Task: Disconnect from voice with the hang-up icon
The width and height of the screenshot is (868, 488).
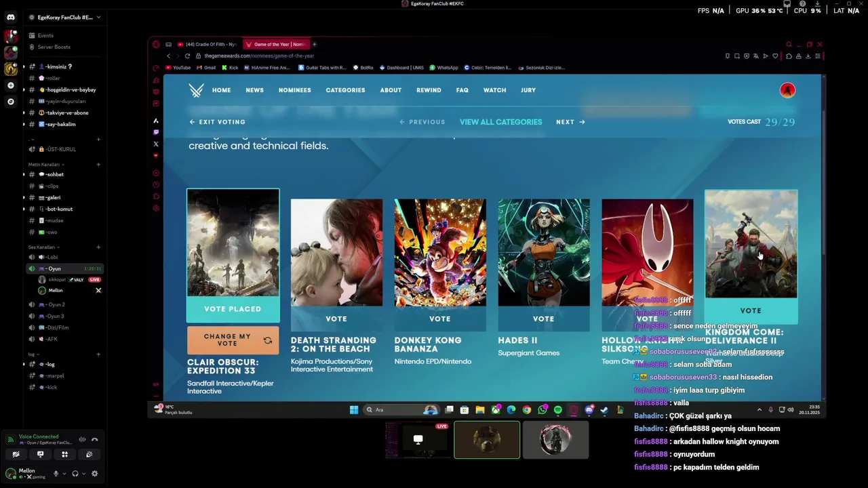Action: pos(94,439)
